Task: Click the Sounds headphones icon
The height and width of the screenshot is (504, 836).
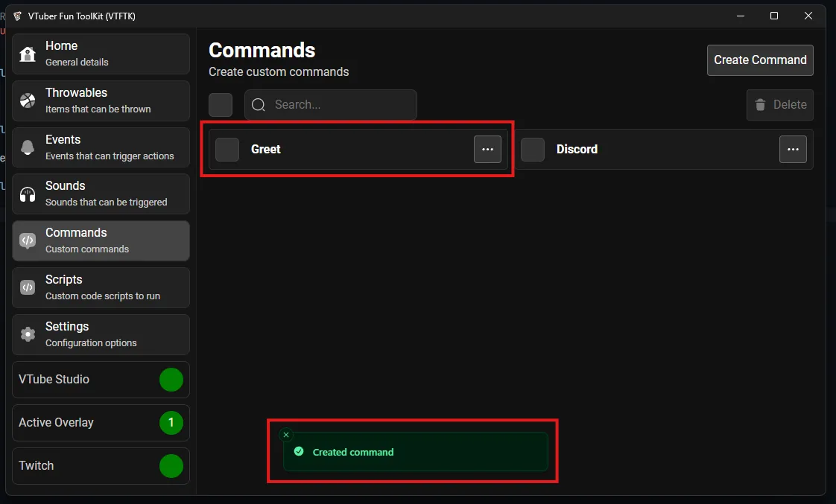Action: [x=28, y=194]
